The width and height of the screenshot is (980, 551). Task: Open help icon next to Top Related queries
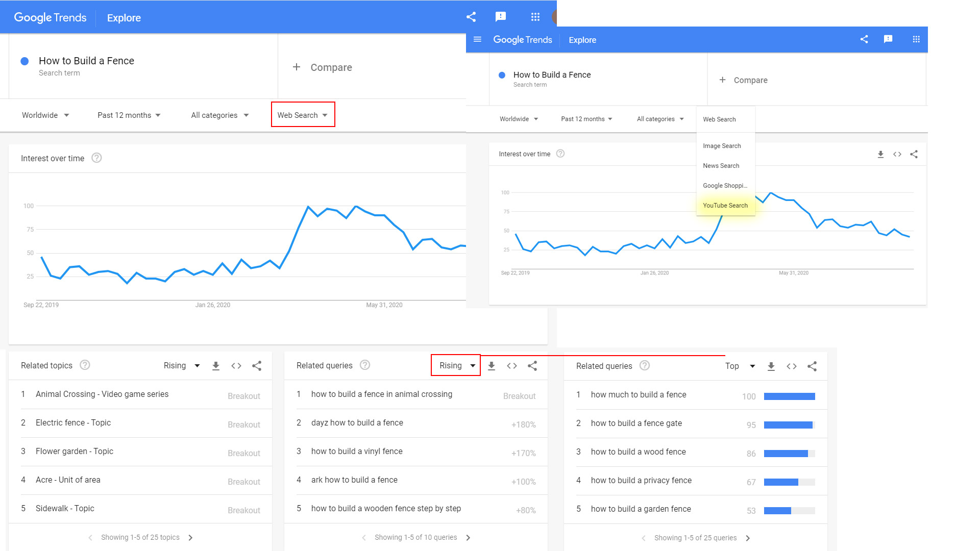coord(645,365)
